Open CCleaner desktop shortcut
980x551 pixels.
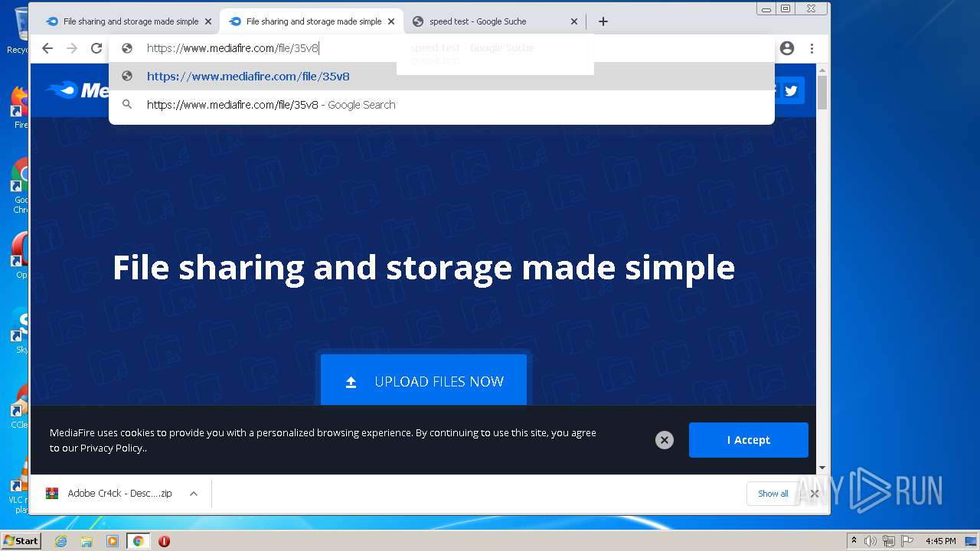[20, 406]
